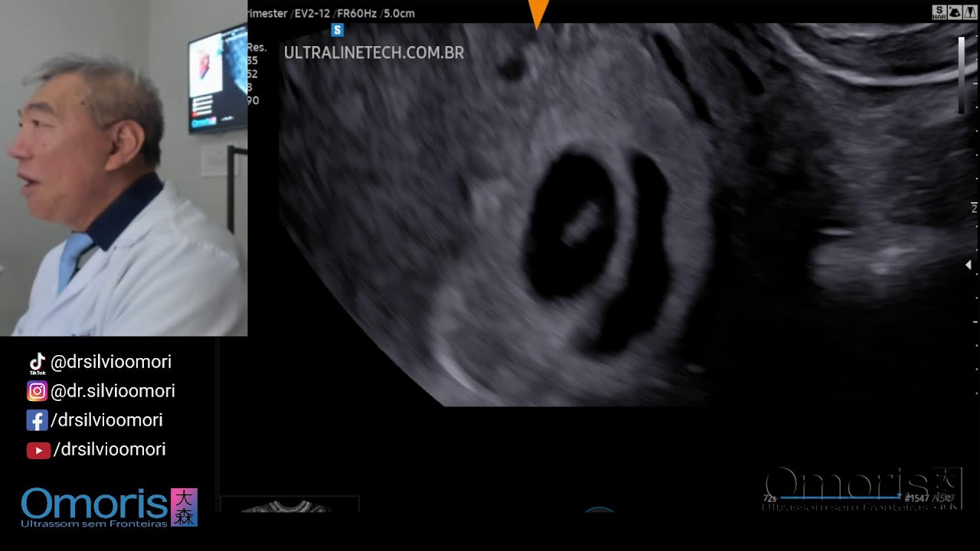Click the Omoris logo at bottom left

tap(109, 507)
